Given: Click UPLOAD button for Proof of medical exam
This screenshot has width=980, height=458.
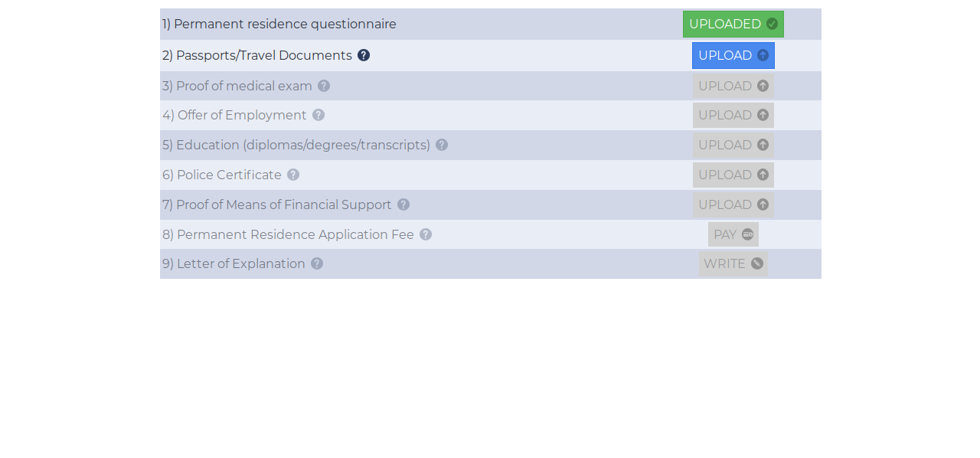Looking at the screenshot, I should pyautogui.click(x=733, y=86).
